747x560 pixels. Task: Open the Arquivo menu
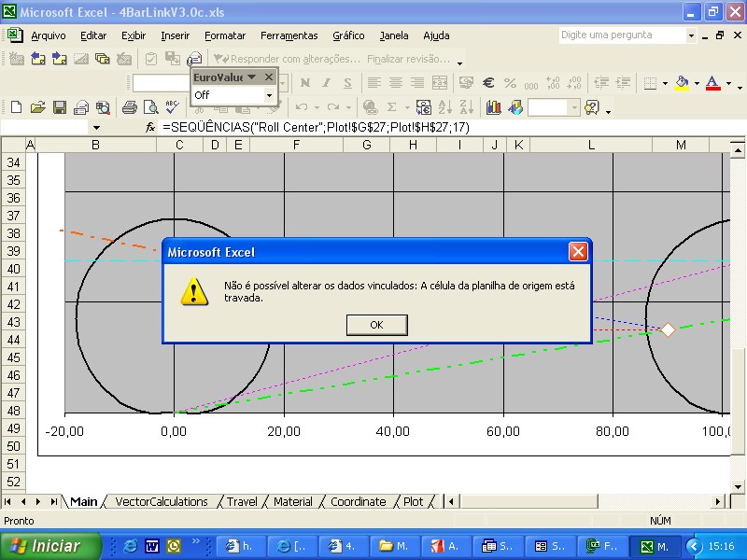(49, 35)
